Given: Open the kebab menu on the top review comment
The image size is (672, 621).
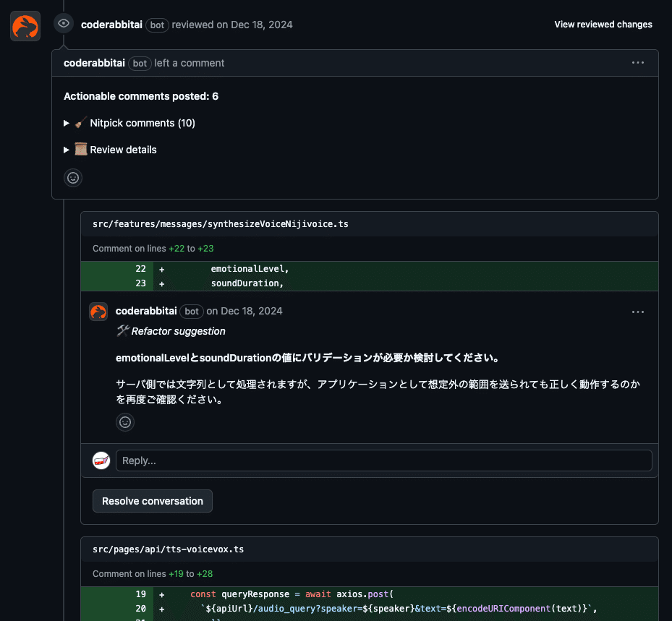Looking at the screenshot, I should (637, 62).
